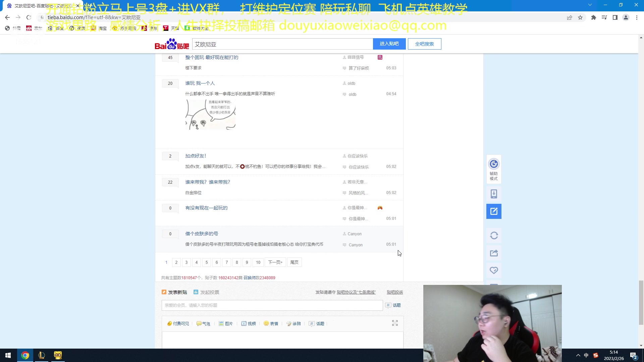This screenshot has width=644, height=362.
Task: Show hidden system tray icons
Action: click(578, 355)
